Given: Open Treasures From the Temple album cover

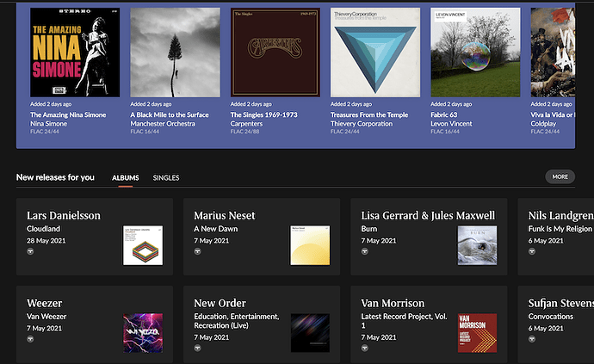Looking at the screenshot, I should pyautogui.click(x=375, y=52).
